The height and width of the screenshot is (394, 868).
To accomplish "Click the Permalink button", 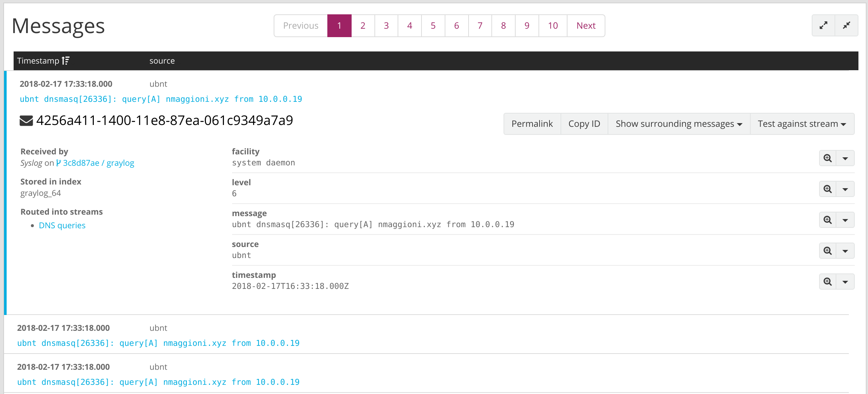I will (532, 124).
